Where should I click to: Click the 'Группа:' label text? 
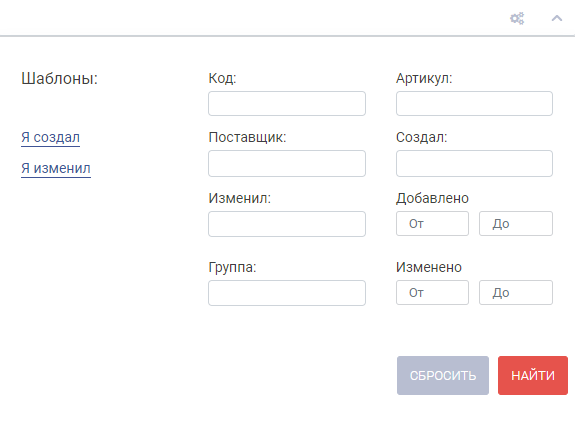point(232,267)
